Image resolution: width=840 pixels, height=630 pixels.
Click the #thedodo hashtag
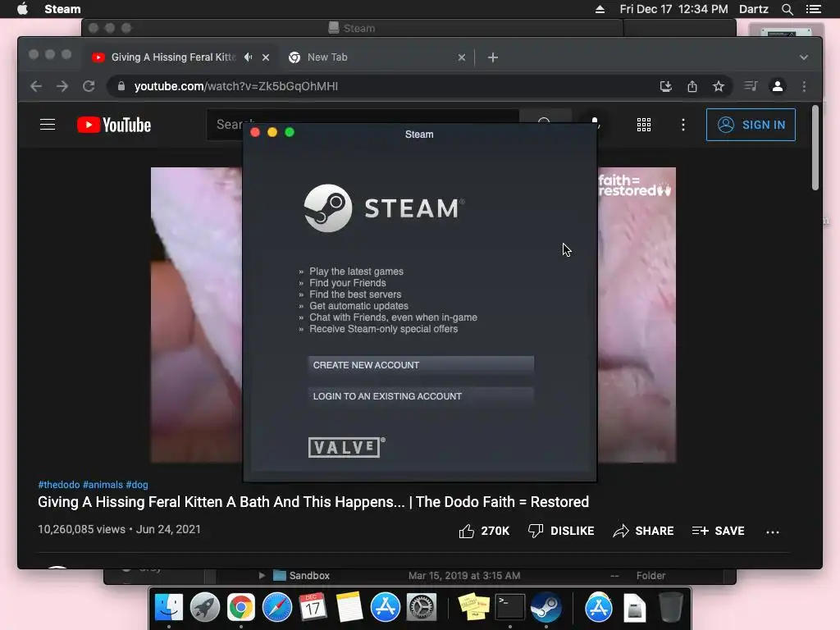[59, 485]
